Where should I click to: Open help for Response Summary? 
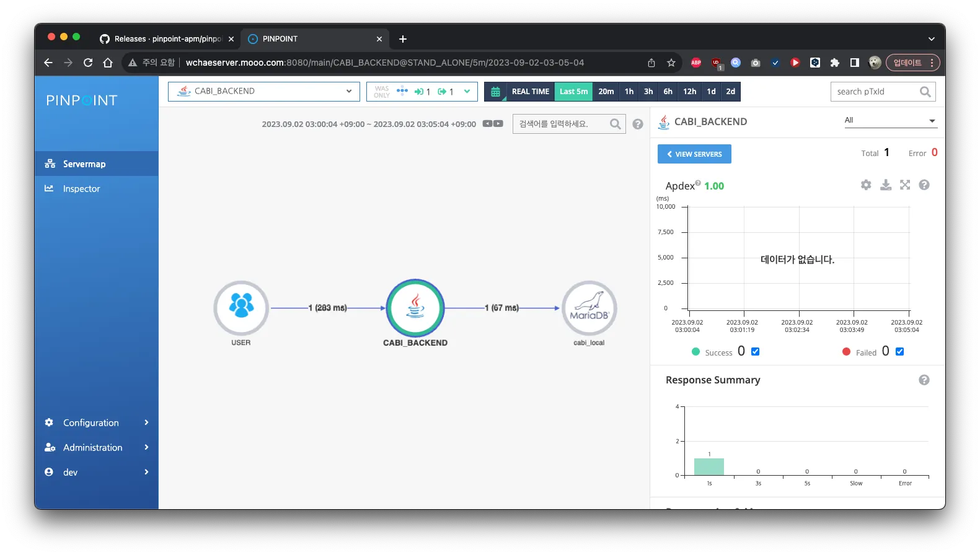924,380
